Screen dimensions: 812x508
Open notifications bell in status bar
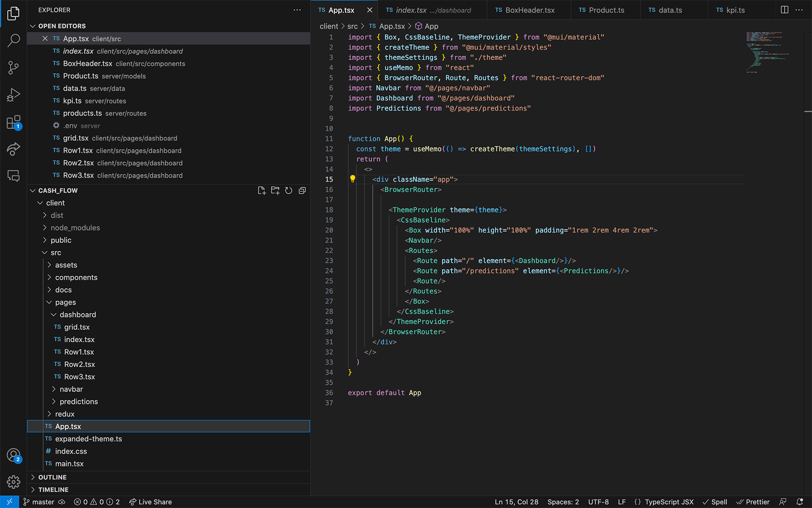pos(800,502)
